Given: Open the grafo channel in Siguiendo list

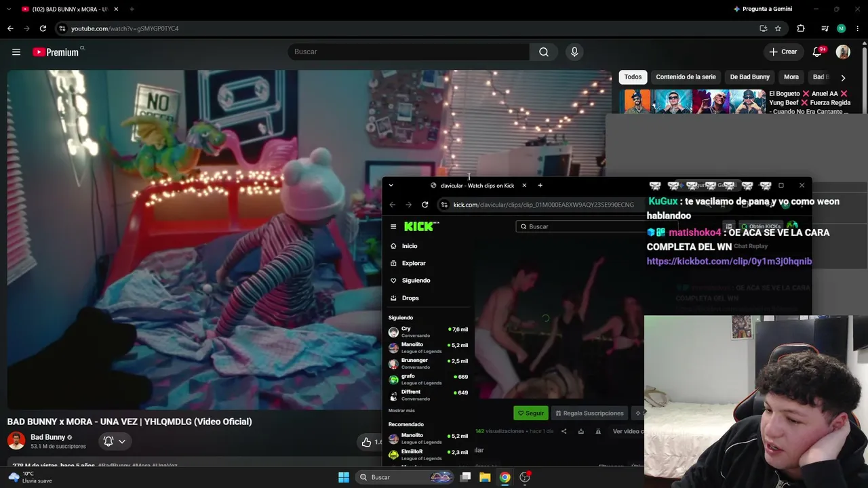Looking at the screenshot, I should pos(428,379).
